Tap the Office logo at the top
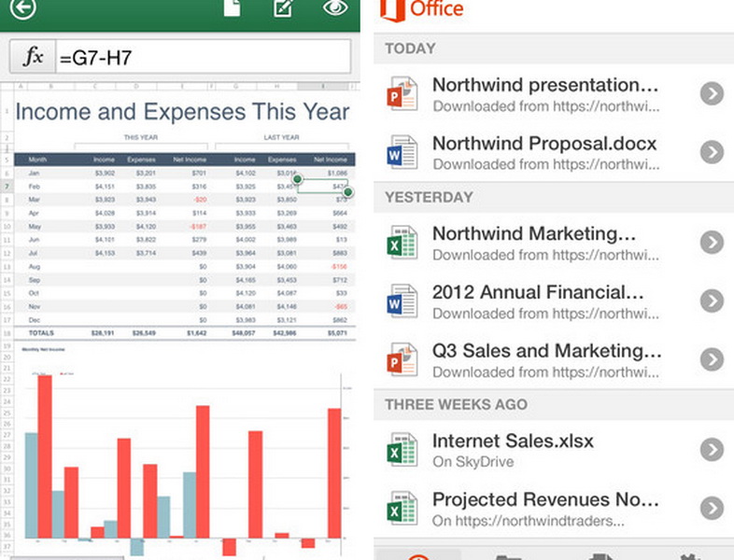The height and width of the screenshot is (560, 734). (422, 9)
